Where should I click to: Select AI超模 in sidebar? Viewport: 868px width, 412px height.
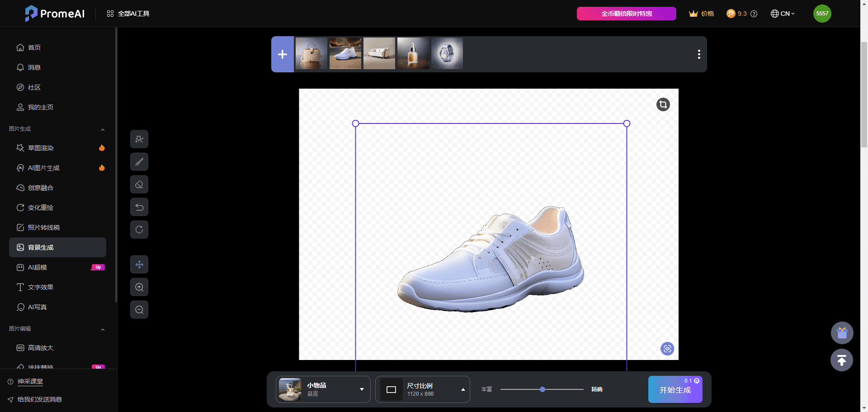click(x=57, y=267)
